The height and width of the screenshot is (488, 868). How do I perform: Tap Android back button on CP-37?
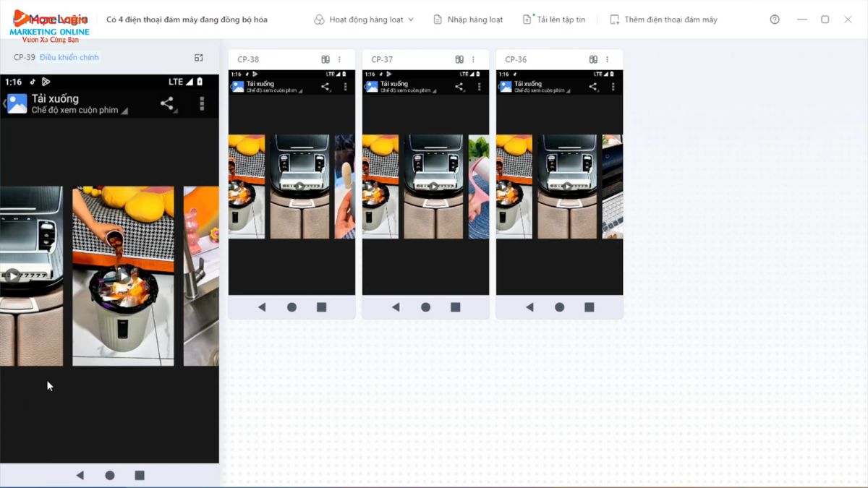coord(396,307)
